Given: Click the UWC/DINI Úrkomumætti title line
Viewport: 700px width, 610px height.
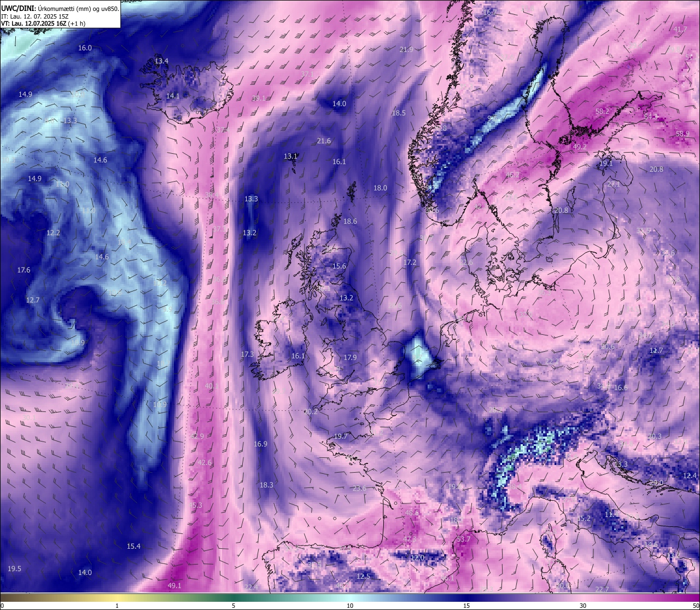Looking at the screenshot, I should pyautogui.click(x=60, y=9).
